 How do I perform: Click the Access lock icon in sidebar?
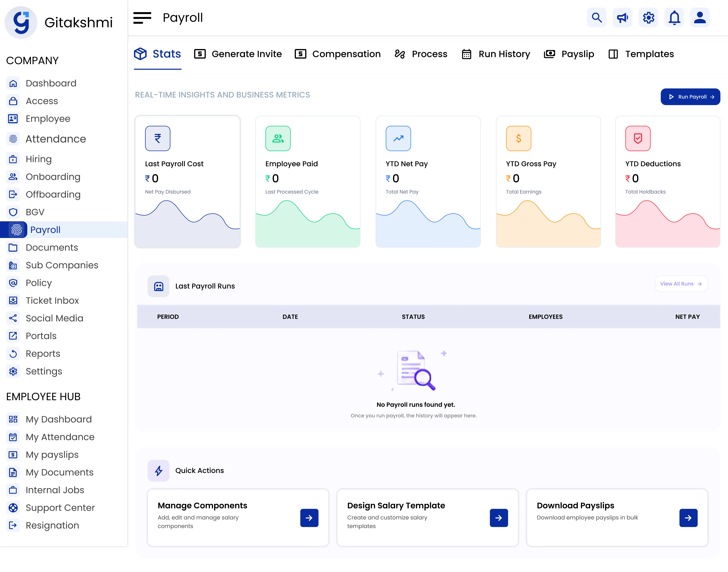tap(13, 101)
